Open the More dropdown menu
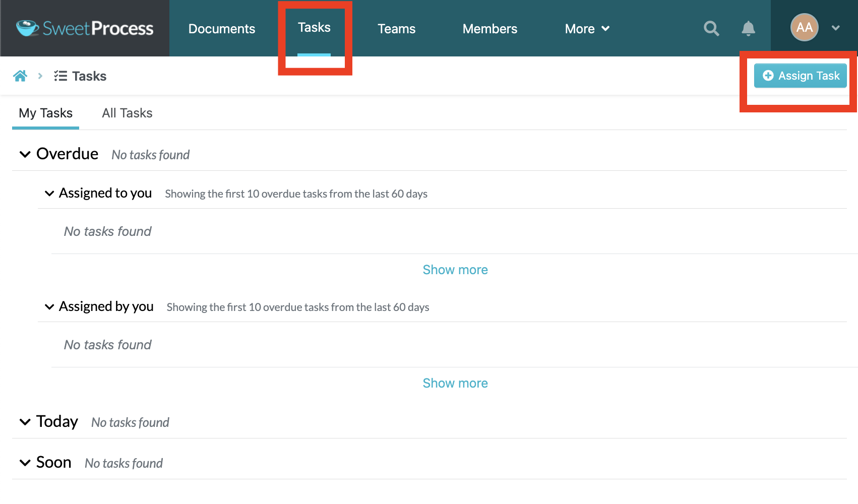This screenshot has height=504, width=858. coord(587,29)
